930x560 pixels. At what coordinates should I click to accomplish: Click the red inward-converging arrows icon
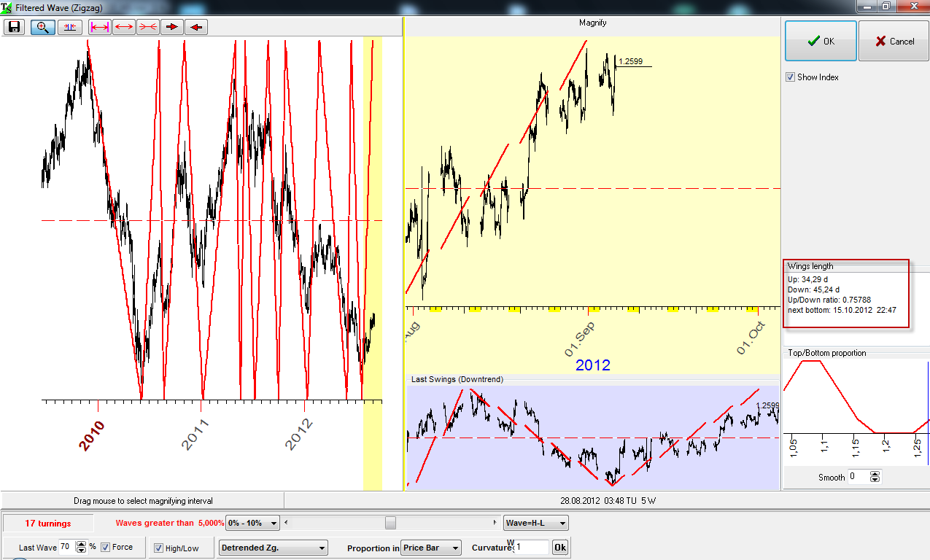147,27
